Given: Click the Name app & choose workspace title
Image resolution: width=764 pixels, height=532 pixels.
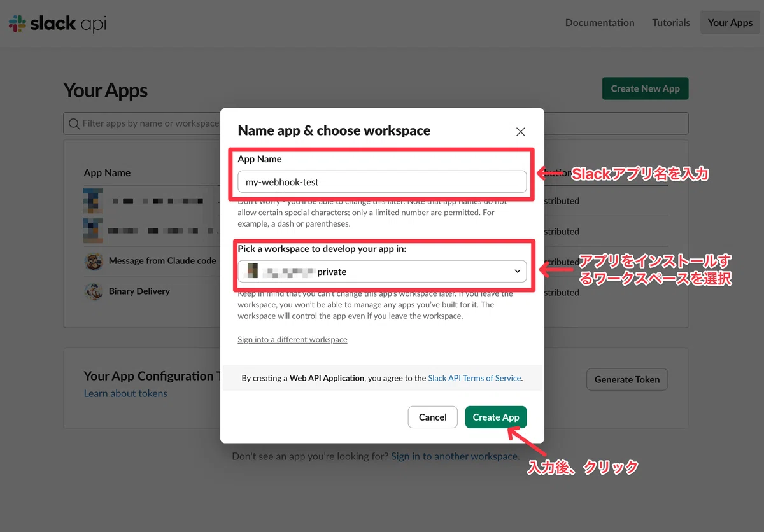Looking at the screenshot, I should click(x=334, y=130).
